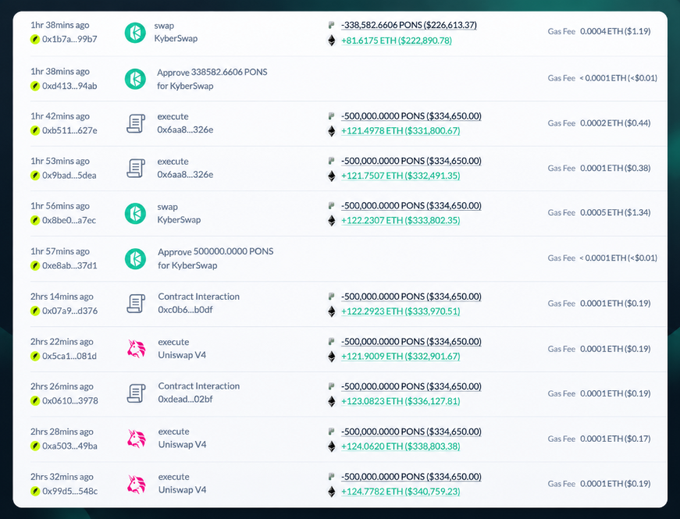Click contract address 0xdead...02bf

(x=185, y=399)
